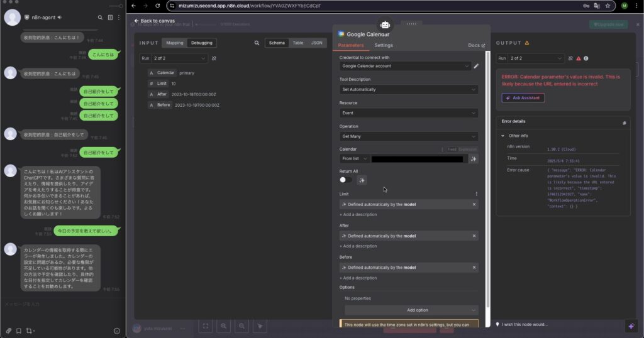Open the translate page icon in address bar
Screen dimensions: 644x338
[597, 6]
